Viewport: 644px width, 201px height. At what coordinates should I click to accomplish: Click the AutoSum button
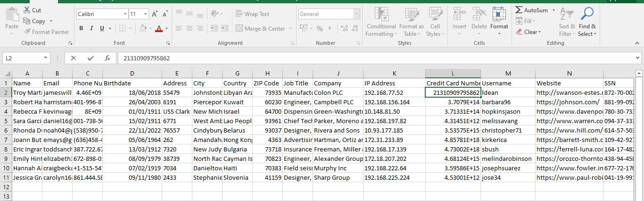point(531,10)
